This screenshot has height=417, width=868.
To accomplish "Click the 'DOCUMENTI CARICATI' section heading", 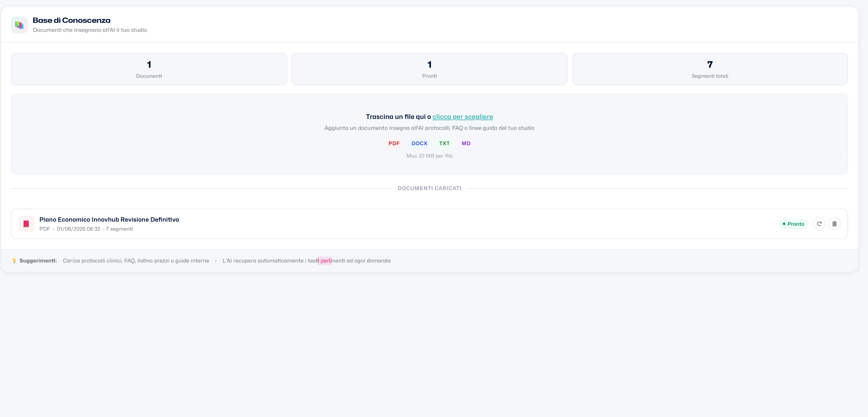I will tap(429, 188).
